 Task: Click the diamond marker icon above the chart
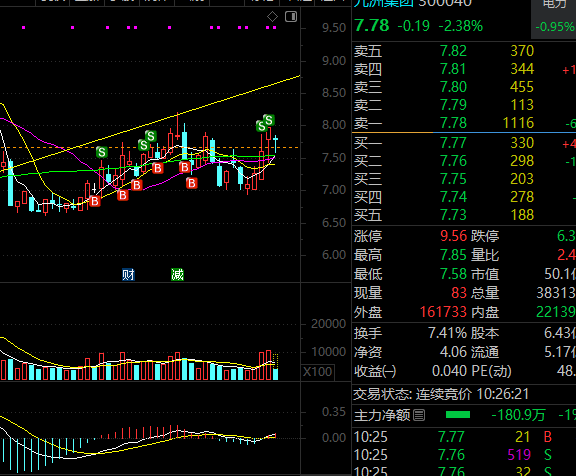[272, 17]
